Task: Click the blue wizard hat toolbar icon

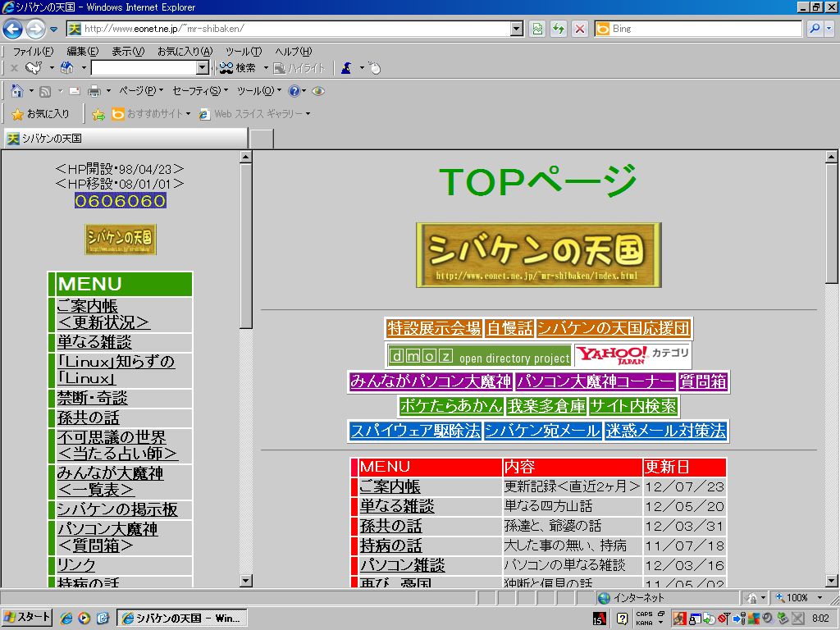Action: (346, 68)
